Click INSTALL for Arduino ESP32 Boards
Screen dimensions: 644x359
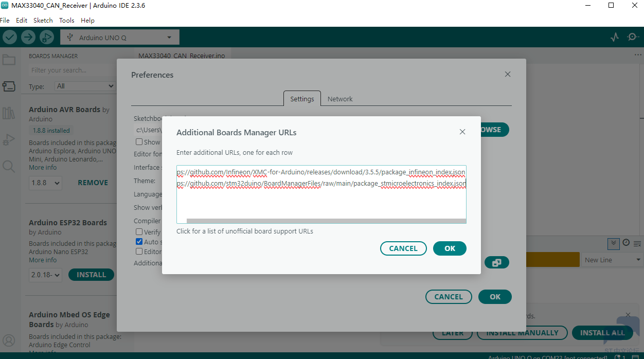[x=92, y=275]
